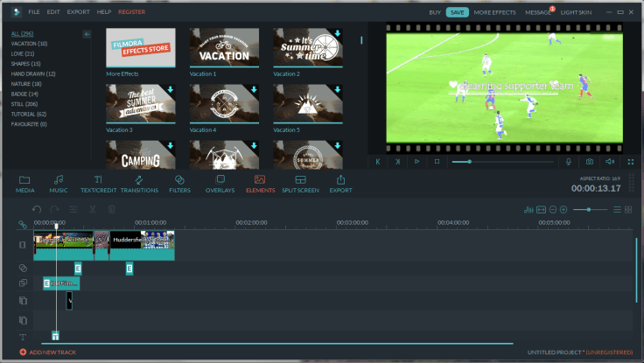644x363 pixels.
Task: Open the Media library tab
Action: [24, 184]
